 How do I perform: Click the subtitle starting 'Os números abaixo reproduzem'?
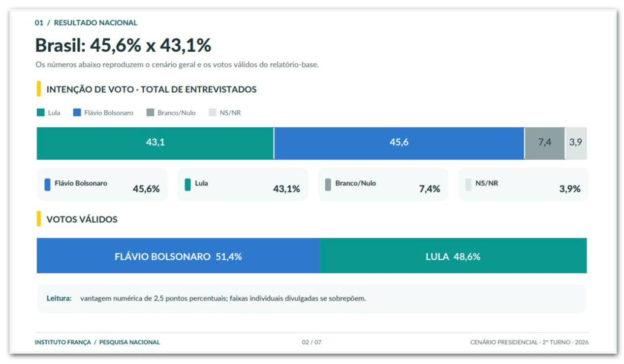pyautogui.click(x=177, y=64)
